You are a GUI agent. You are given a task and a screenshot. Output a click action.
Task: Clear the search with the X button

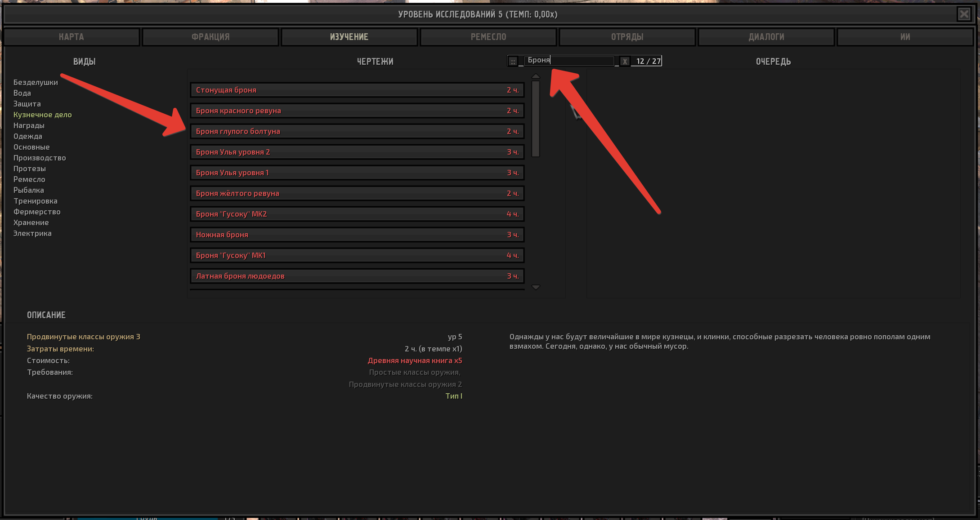(625, 61)
